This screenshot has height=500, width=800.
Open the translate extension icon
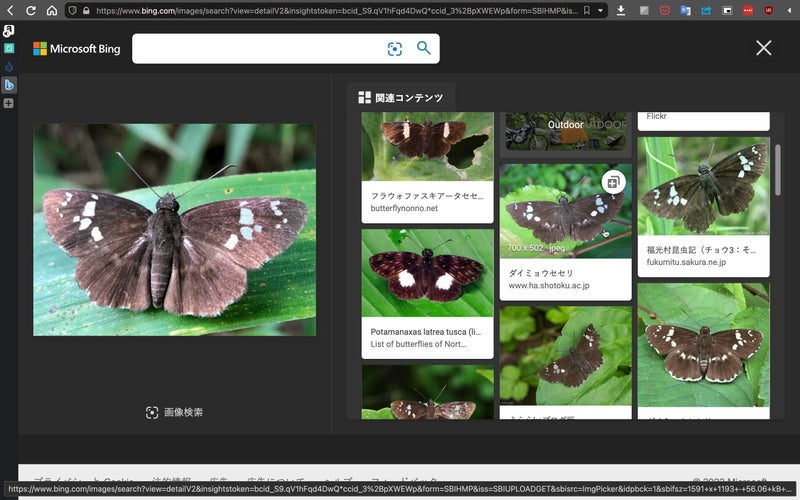pyautogui.click(x=685, y=10)
